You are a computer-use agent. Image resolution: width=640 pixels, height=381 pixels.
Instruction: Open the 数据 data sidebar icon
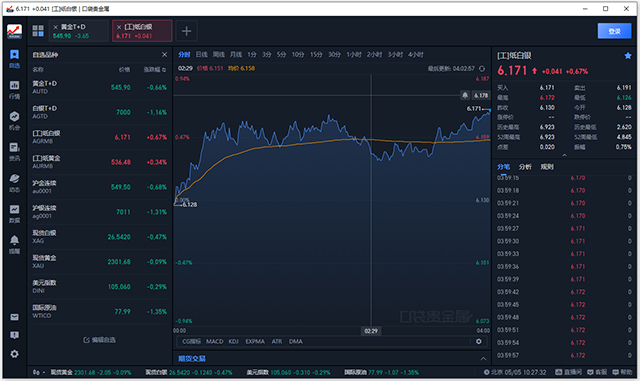[14, 214]
